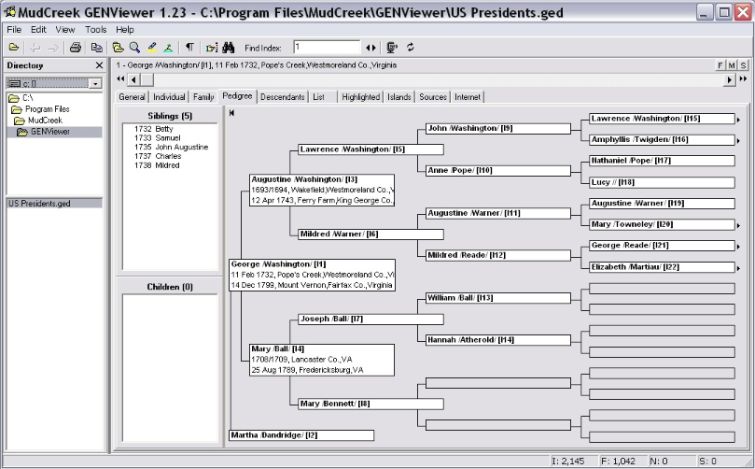Select the C:\ folder in the directory tree

pos(22,98)
